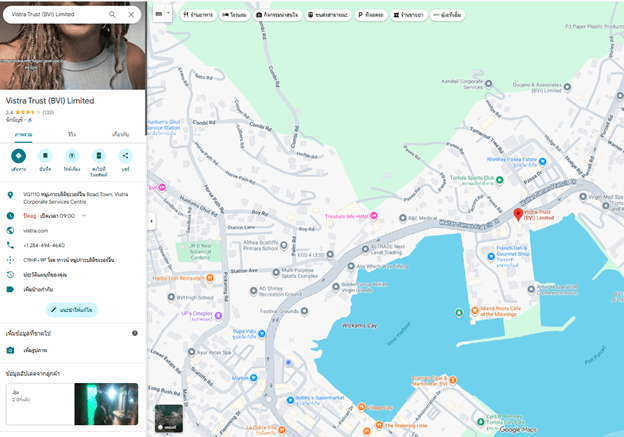Image resolution: width=624 pixels, height=437 pixels.
Task: Select the U.P's Cineplex marker
Action: point(218,316)
